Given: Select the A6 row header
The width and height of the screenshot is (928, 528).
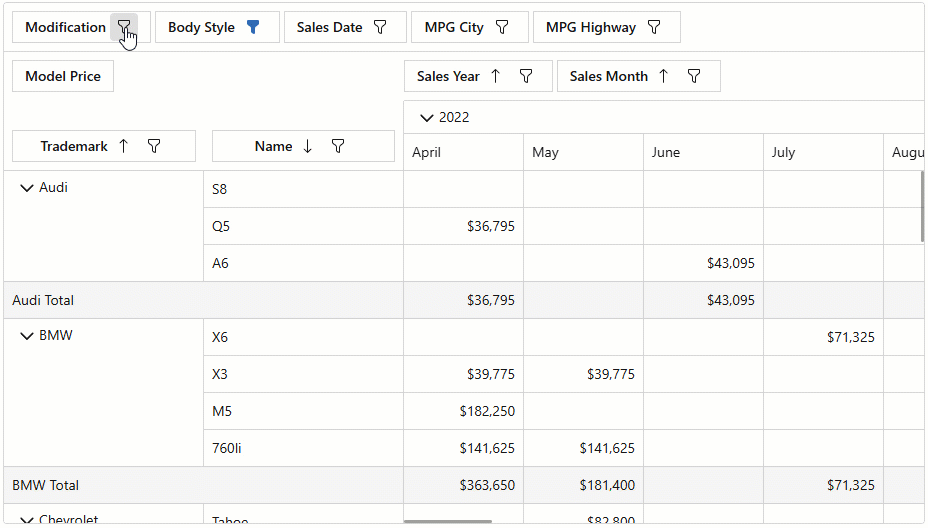Looking at the screenshot, I should click(x=304, y=263).
